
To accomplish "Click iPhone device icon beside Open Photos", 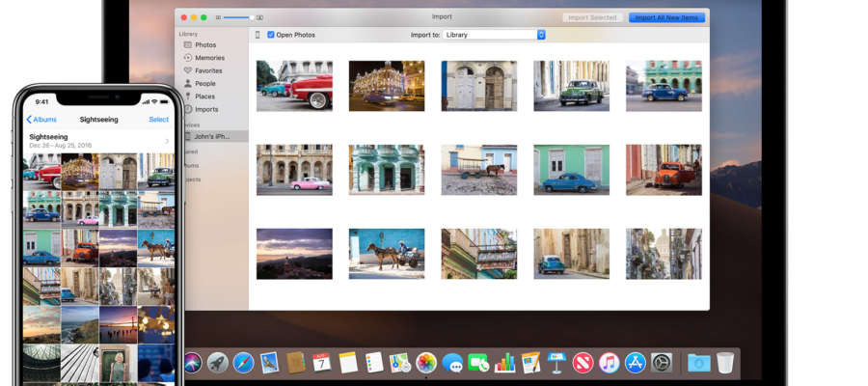I will pyautogui.click(x=258, y=35).
